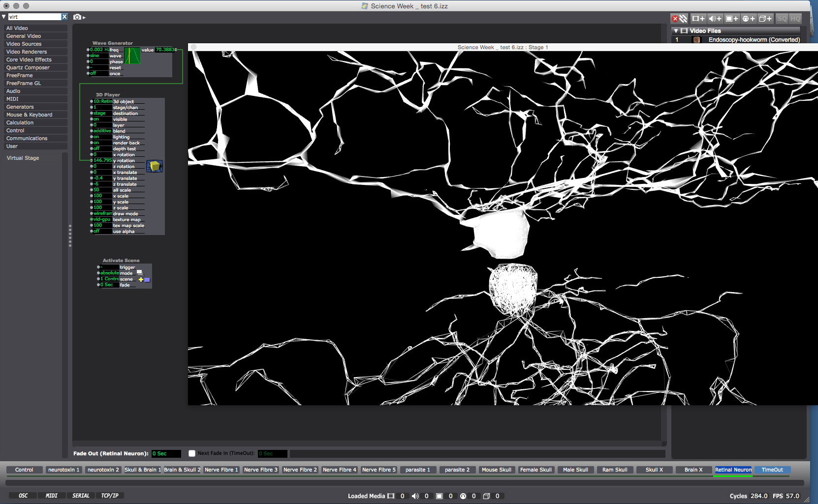Toggle the Wave Generator 'once' off value
Viewport: 818px width, 504px height.
99,73
